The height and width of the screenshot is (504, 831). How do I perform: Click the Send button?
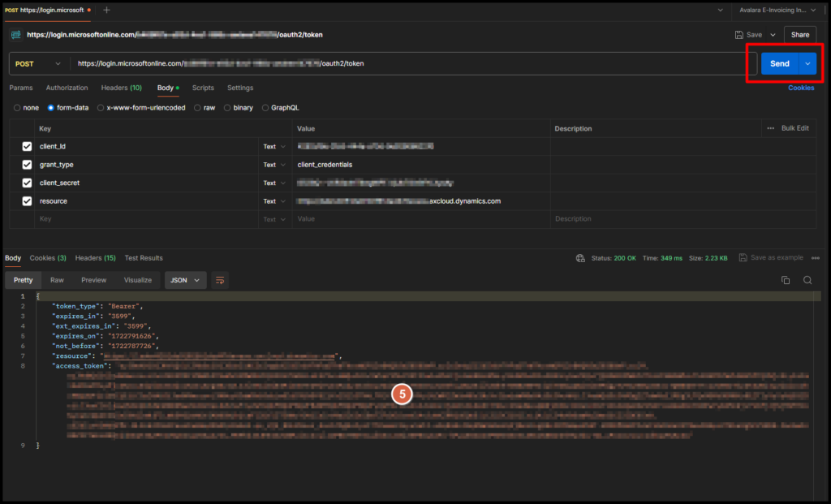pos(780,63)
